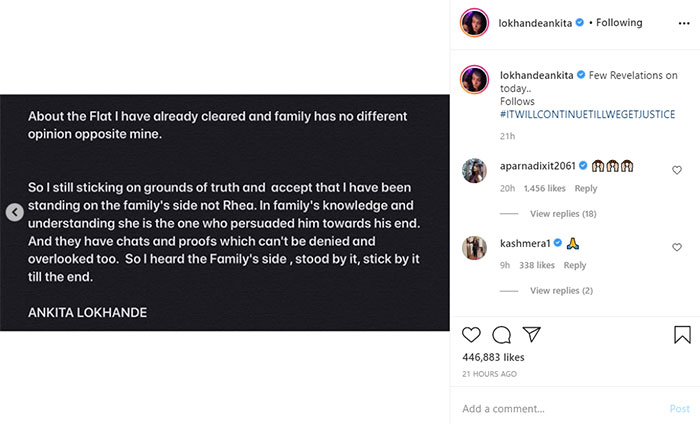Reply to kashmera1's comment

tap(575, 265)
